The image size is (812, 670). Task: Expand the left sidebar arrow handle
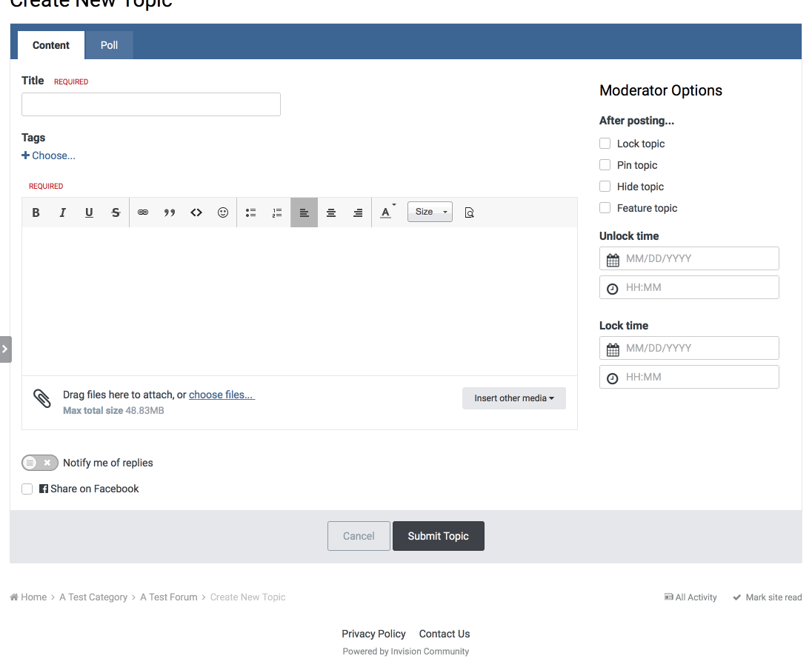5,349
